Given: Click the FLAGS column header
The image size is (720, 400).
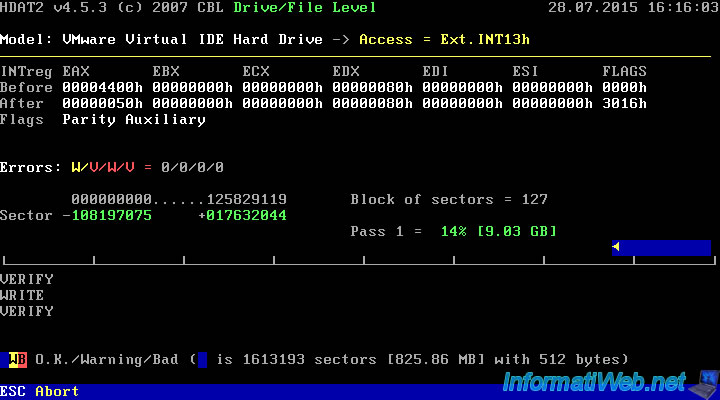Looking at the screenshot, I should point(624,72).
